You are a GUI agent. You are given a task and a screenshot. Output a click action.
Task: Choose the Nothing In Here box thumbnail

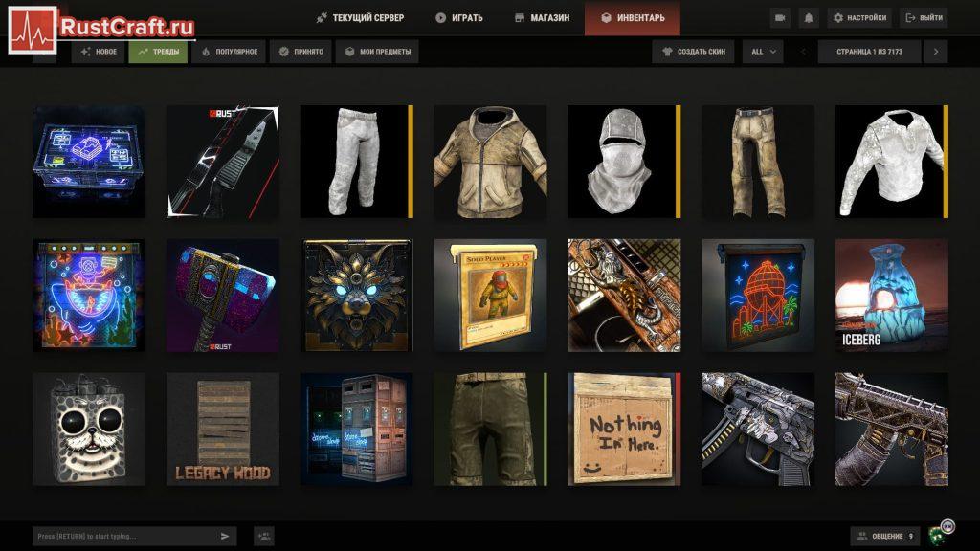pyautogui.click(x=624, y=430)
